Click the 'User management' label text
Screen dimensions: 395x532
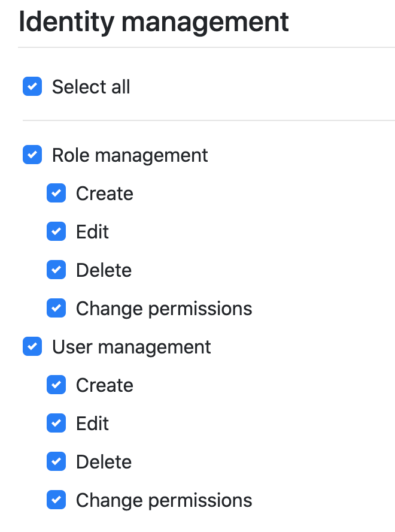pos(132,347)
